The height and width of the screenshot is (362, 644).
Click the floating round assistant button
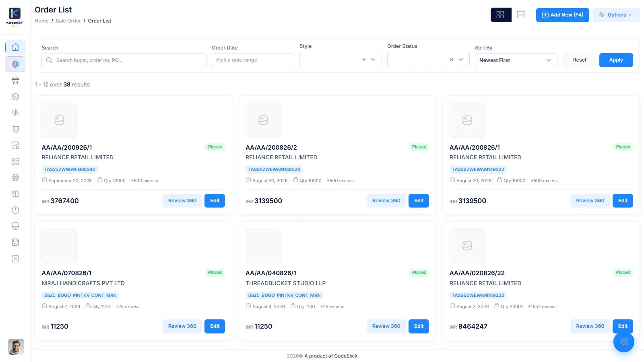pyautogui.click(x=624, y=342)
